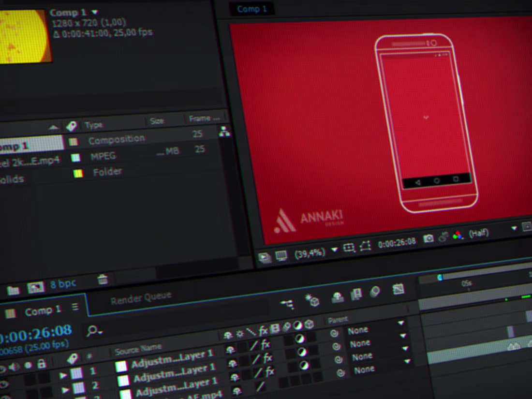Screen dimensions: 532x399
Task: Toggle title/action safe guides overlay
Action: [x=349, y=246]
